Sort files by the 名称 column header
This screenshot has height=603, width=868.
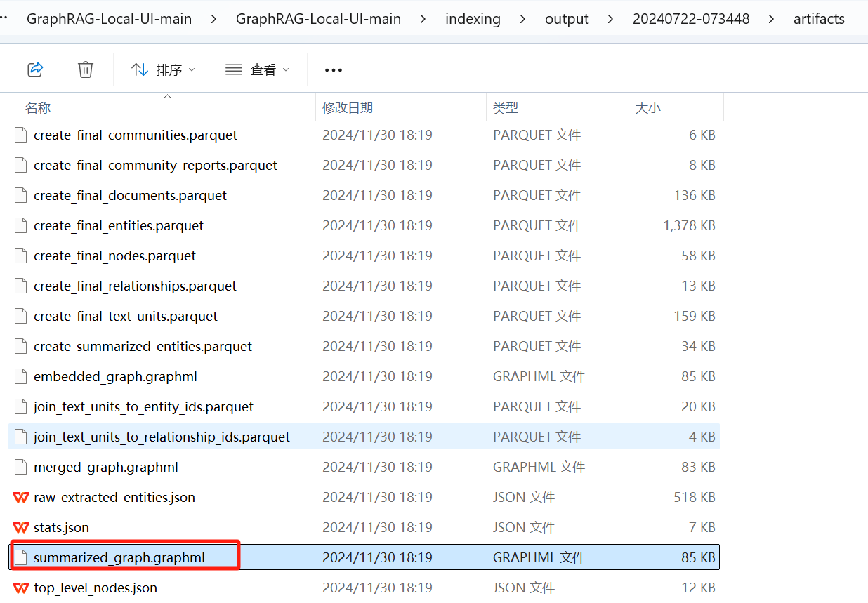point(38,107)
